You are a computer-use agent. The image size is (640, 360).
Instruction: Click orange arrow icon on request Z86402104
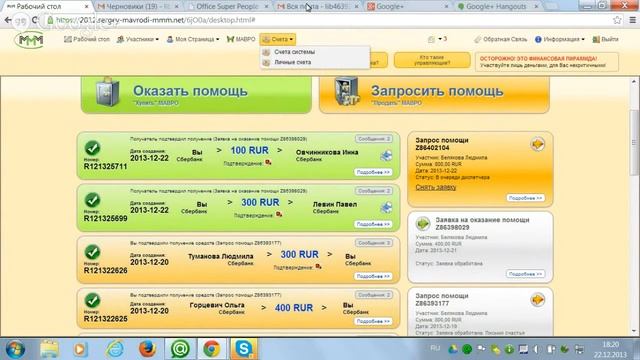[538, 144]
